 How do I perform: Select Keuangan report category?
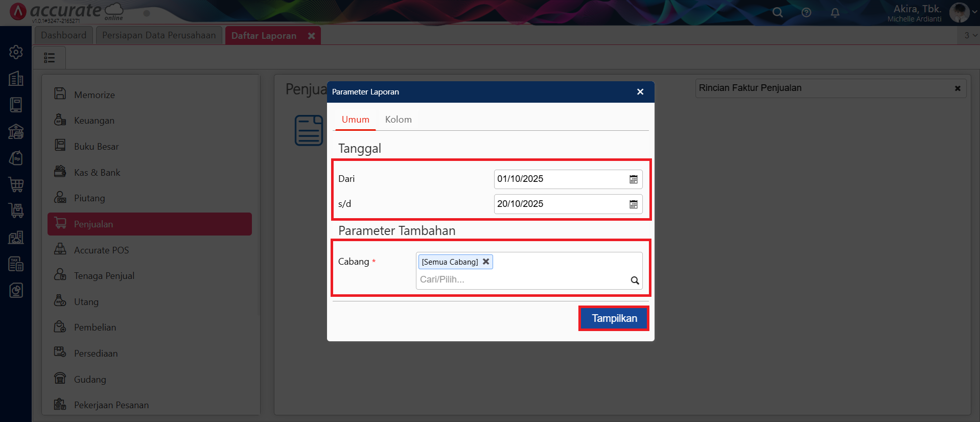click(x=94, y=121)
